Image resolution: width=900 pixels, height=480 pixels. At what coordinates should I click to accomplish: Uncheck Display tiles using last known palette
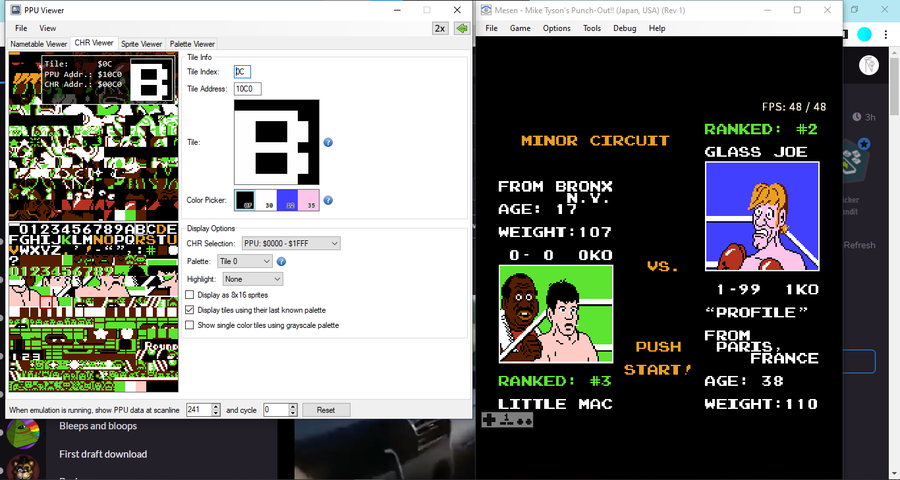tap(189, 309)
